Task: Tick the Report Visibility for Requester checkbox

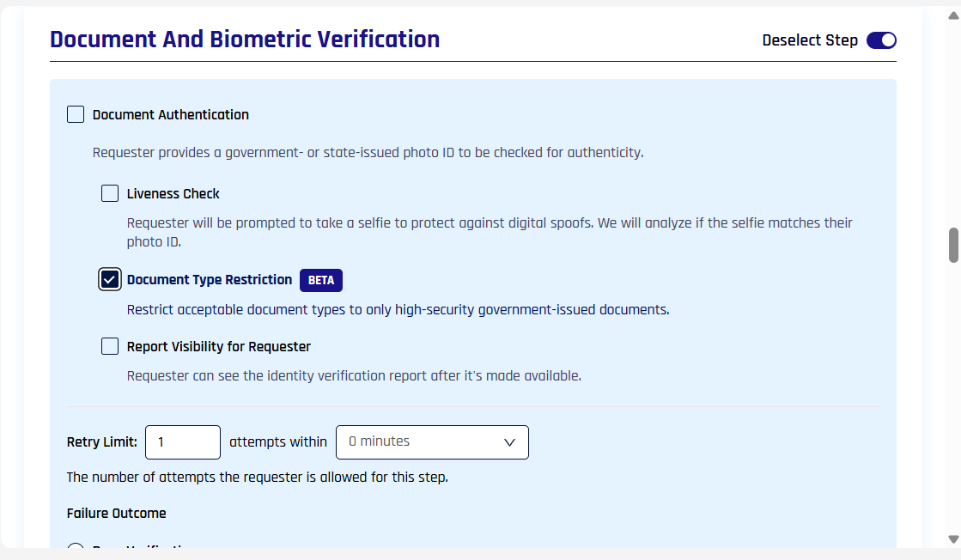Action: (x=110, y=346)
